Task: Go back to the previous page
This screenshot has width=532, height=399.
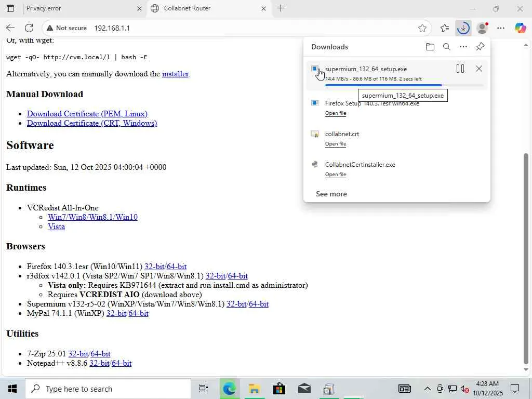Action: 10,28
